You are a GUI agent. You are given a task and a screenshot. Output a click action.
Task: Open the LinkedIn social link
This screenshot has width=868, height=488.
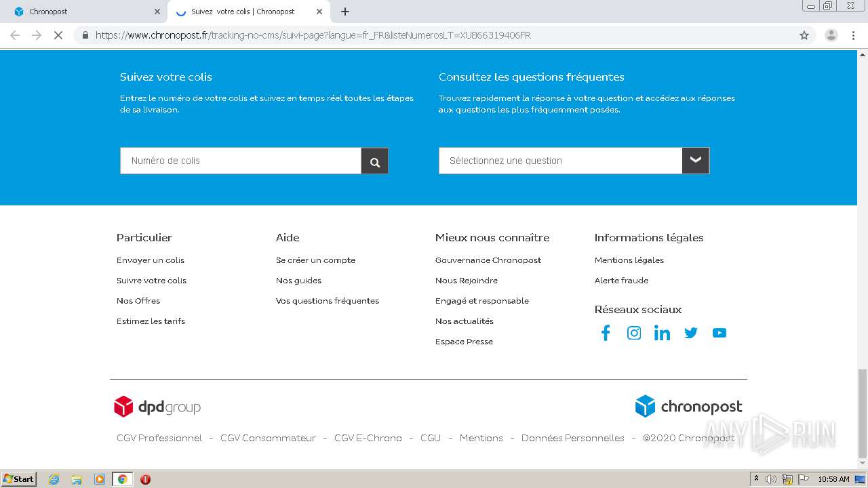(x=663, y=333)
